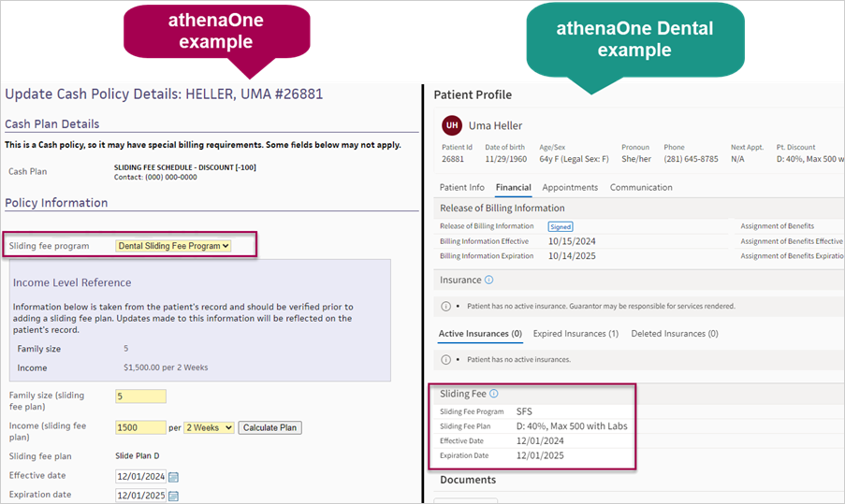Click patient name Uma Heller
The width and height of the screenshot is (845, 504).
click(495, 125)
